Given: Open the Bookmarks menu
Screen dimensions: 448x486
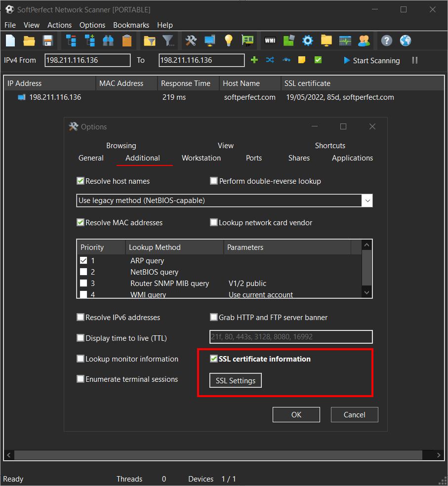Looking at the screenshot, I should point(131,25).
